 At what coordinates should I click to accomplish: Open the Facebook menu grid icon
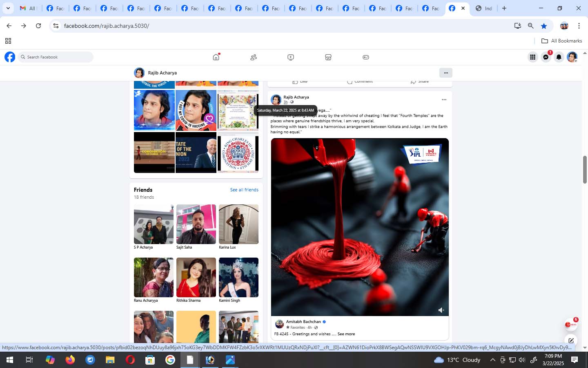[x=532, y=57]
